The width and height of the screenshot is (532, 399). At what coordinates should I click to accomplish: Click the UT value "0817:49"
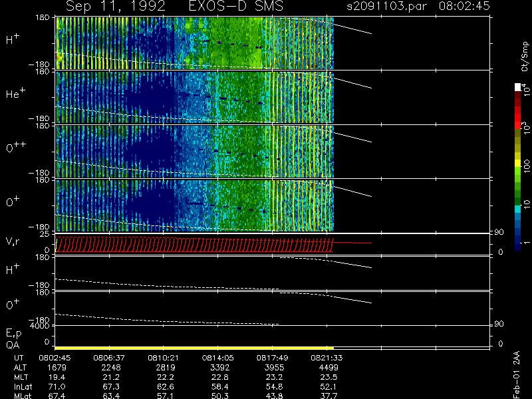coord(272,358)
